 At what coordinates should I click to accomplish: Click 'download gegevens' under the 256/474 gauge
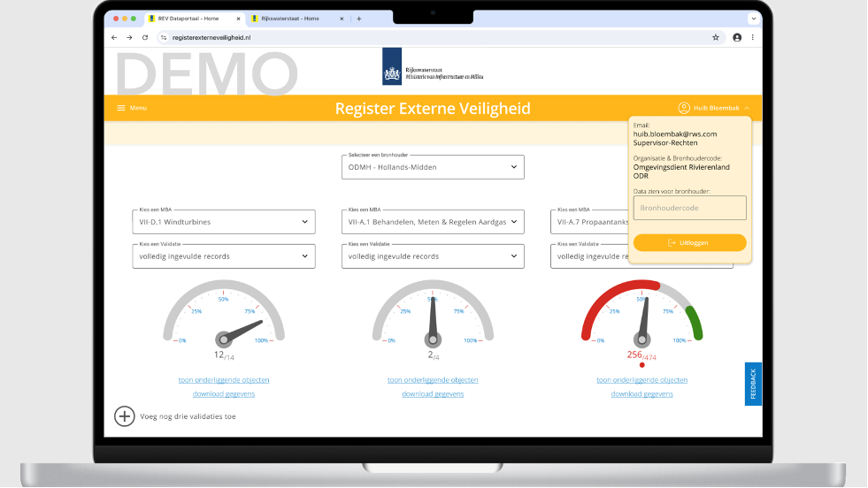pos(642,394)
